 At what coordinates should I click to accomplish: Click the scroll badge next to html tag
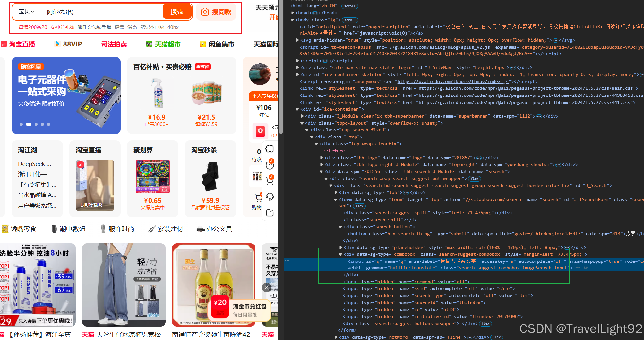(x=350, y=6)
